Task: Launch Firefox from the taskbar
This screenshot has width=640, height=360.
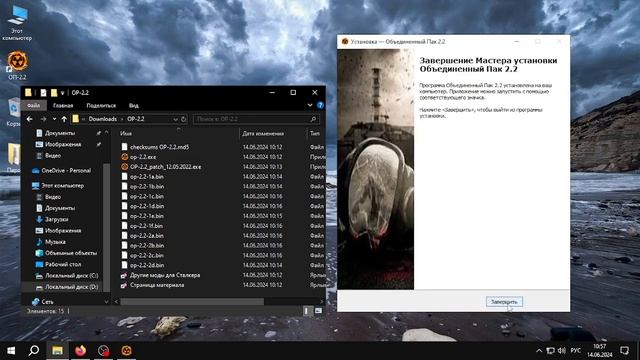Action: 80,351
